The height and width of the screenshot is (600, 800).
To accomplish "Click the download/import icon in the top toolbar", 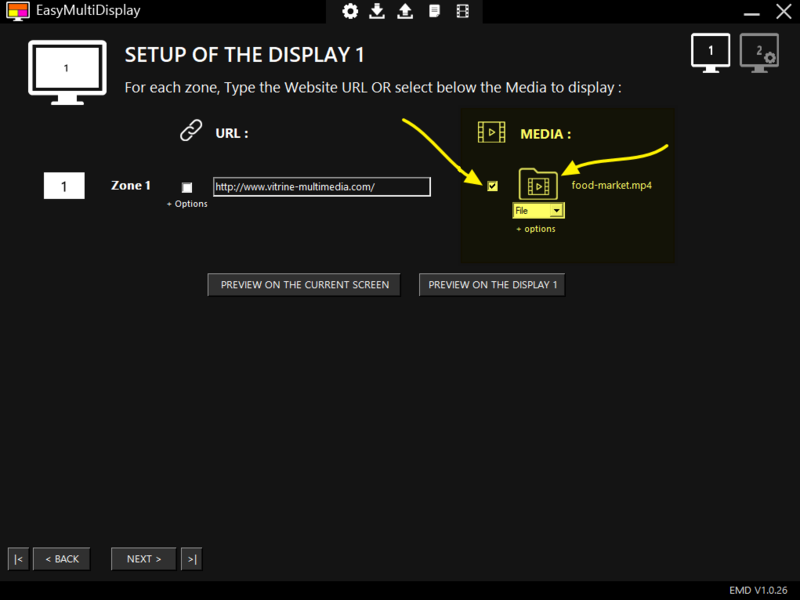I will click(376, 11).
